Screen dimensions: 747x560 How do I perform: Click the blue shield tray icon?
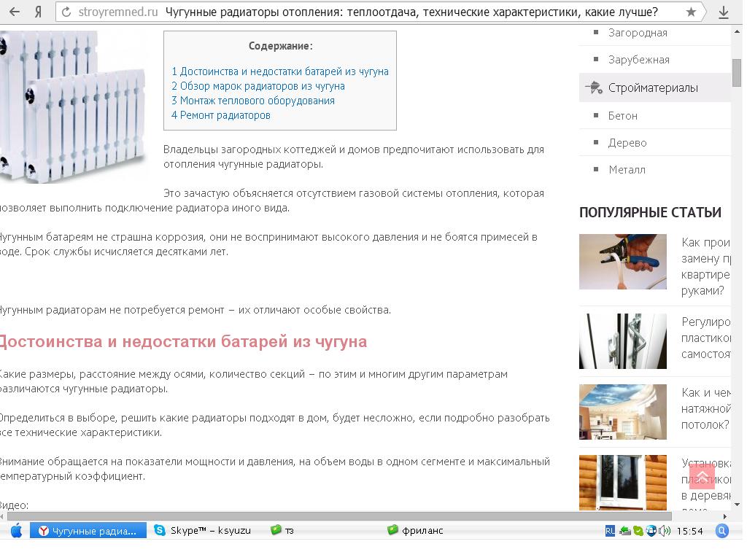(x=651, y=531)
